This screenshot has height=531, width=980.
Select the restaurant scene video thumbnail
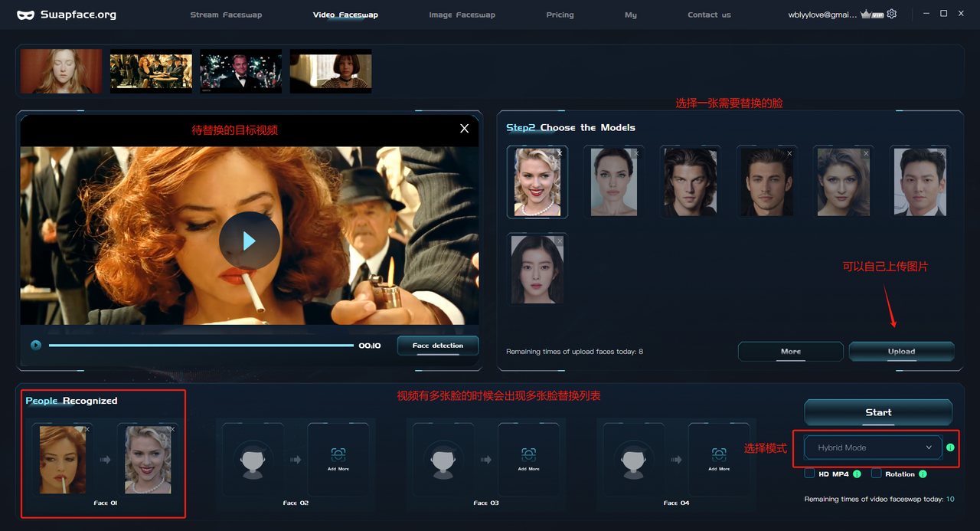pyautogui.click(x=151, y=71)
